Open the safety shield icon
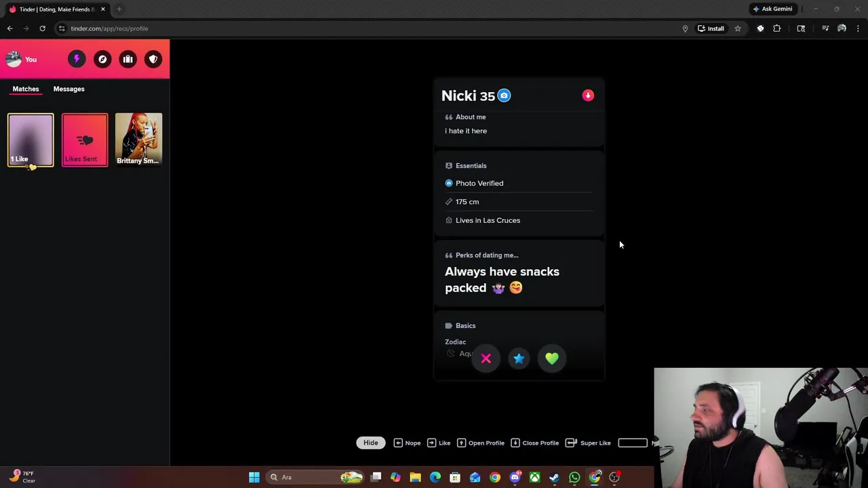This screenshot has height=488, width=868. (x=153, y=59)
